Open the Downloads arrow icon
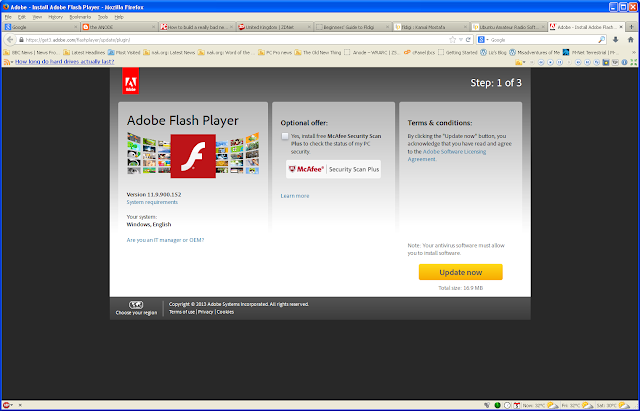This screenshot has height=411, width=640. click(x=616, y=40)
